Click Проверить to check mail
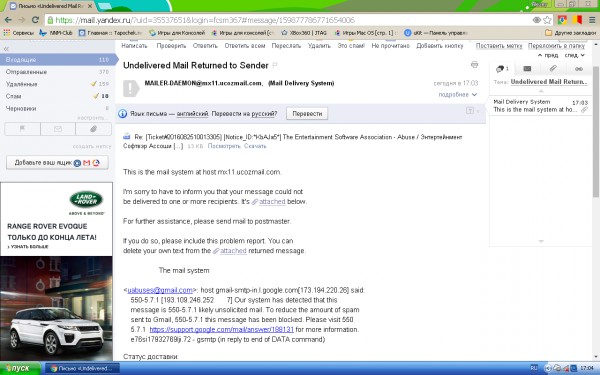The image size is (600, 375). 171,46
